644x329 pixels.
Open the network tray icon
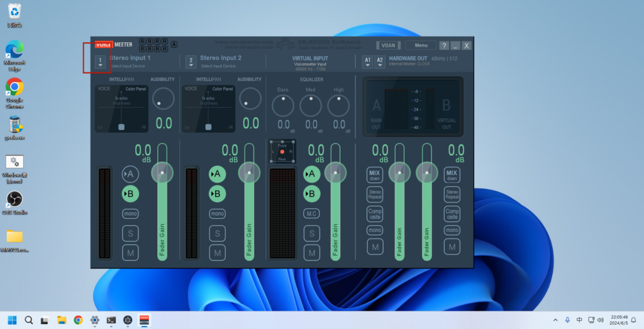[591, 320]
